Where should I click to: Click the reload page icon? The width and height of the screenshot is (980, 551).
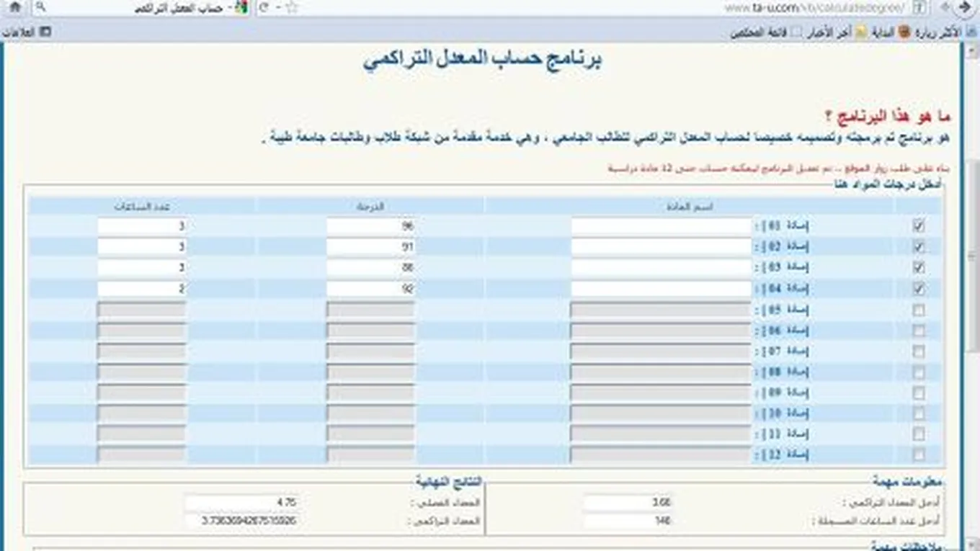coord(264,8)
